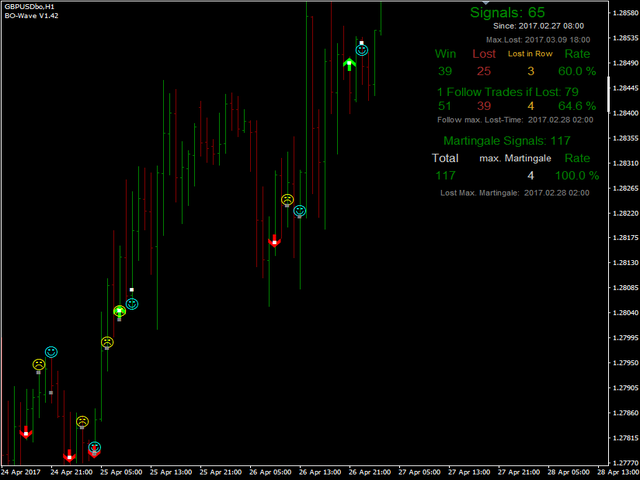Click the green '51' follow win count
The height and width of the screenshot is (480, 640).
(x=444, y=106)
